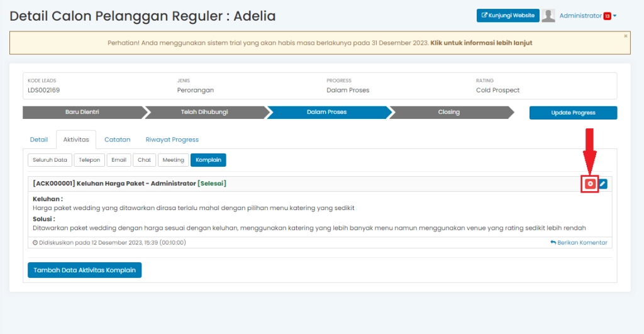This screenshot has height=334, width=644.
Task: Select the Aktivitas tab
Action: (x=76, y=140)
